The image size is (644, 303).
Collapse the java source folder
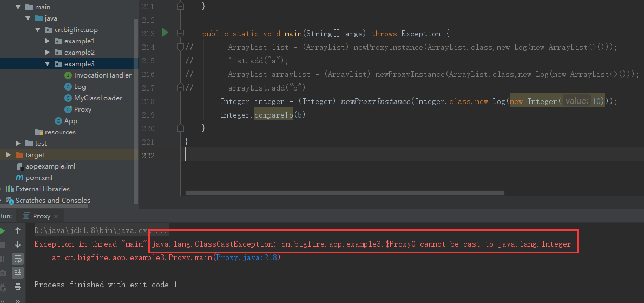pyautogui.click(x=28, y=18)
